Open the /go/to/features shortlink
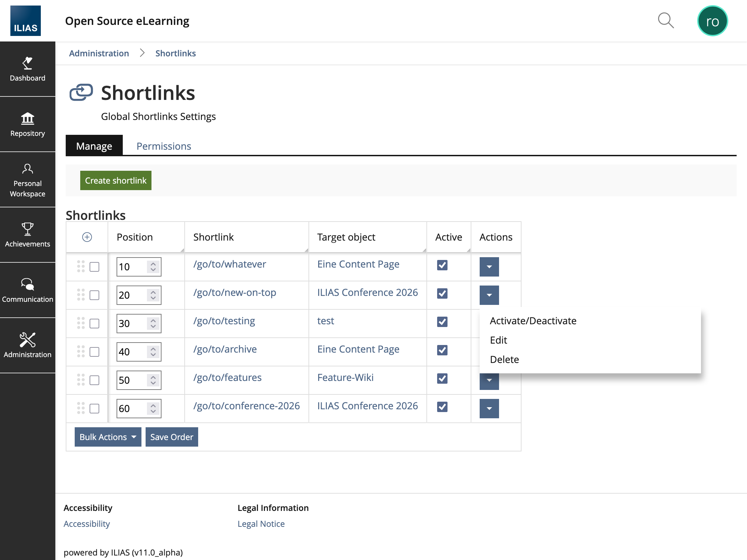747x560 pixels. click(227, 377)
